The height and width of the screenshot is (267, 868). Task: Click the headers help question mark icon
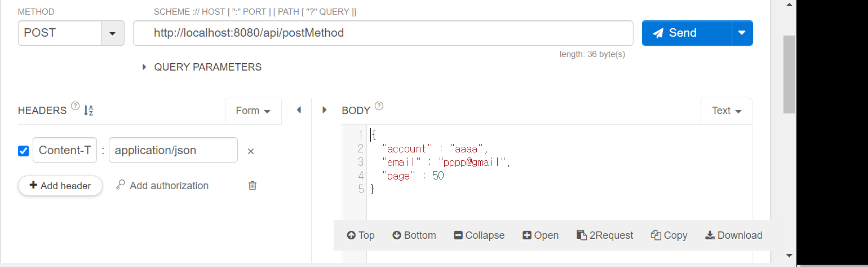[76, 106]
